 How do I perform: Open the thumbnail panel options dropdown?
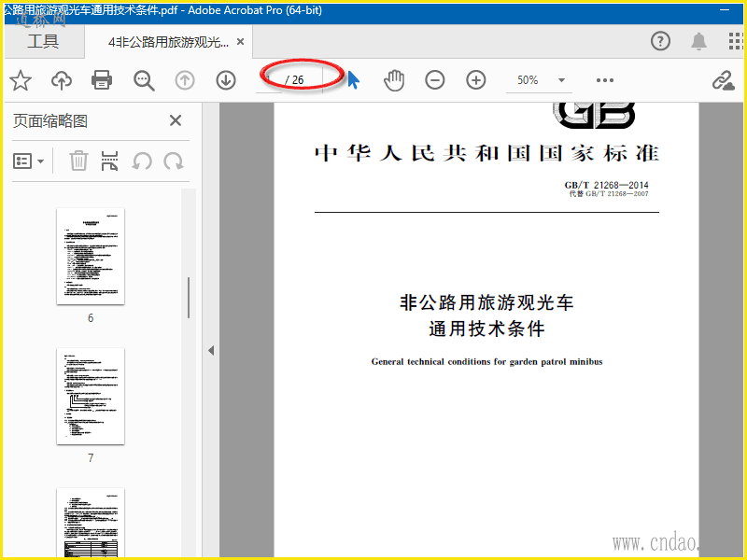click(x=28, y=161)
